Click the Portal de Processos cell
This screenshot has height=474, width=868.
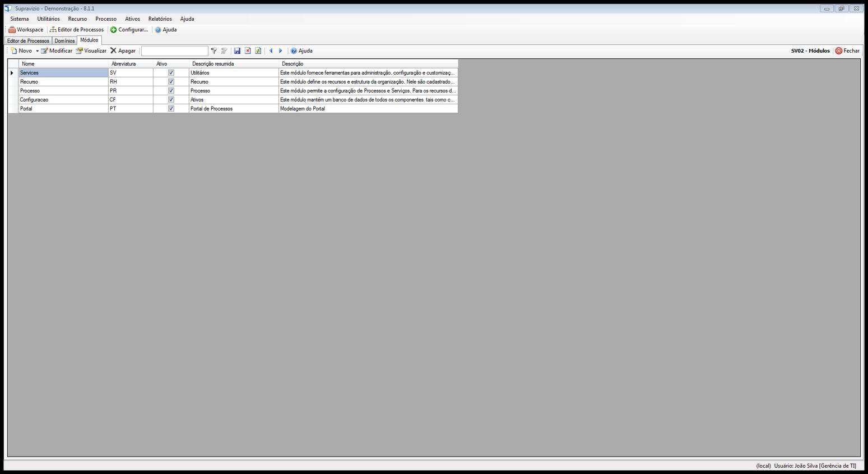(x=234, y=109)
